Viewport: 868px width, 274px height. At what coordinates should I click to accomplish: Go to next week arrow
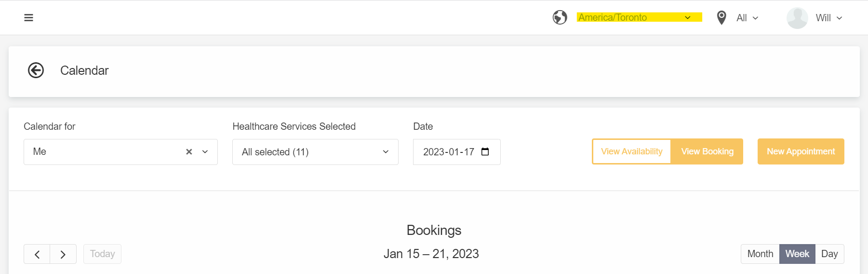(63, 254)
